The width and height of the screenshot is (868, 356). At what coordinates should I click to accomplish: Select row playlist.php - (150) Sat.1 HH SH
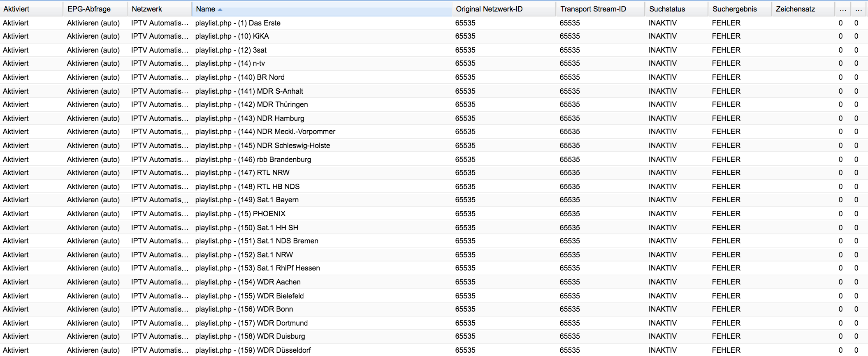click(434, 228)
